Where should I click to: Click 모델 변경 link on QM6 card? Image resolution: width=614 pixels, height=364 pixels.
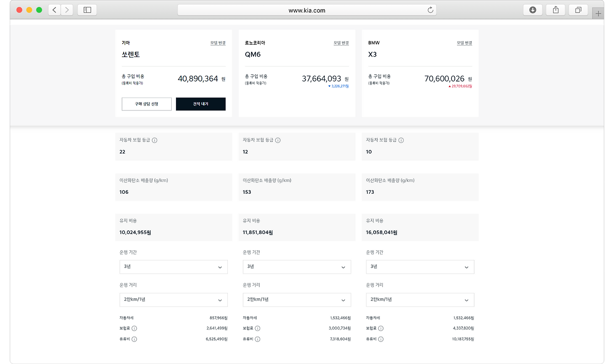coord(341,43)
